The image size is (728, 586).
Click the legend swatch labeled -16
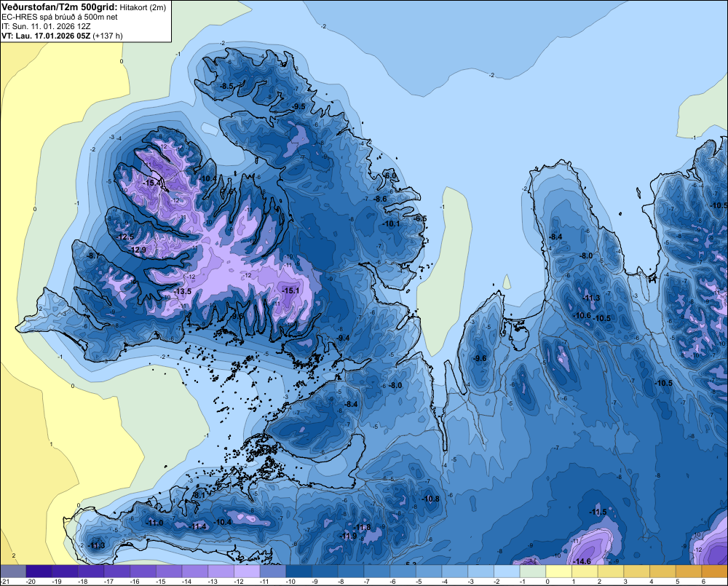tap(143, 571)
